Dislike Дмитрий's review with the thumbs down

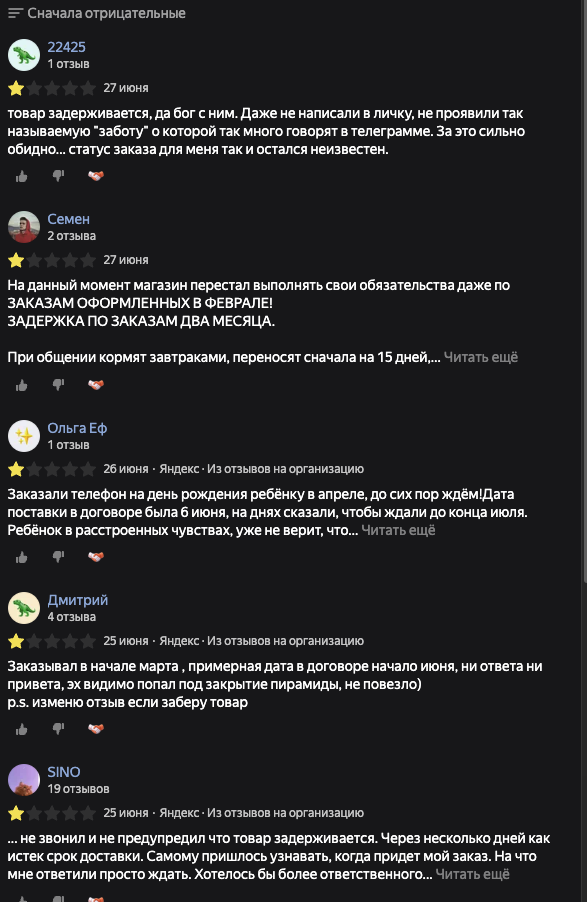click(x=59, y=729)
